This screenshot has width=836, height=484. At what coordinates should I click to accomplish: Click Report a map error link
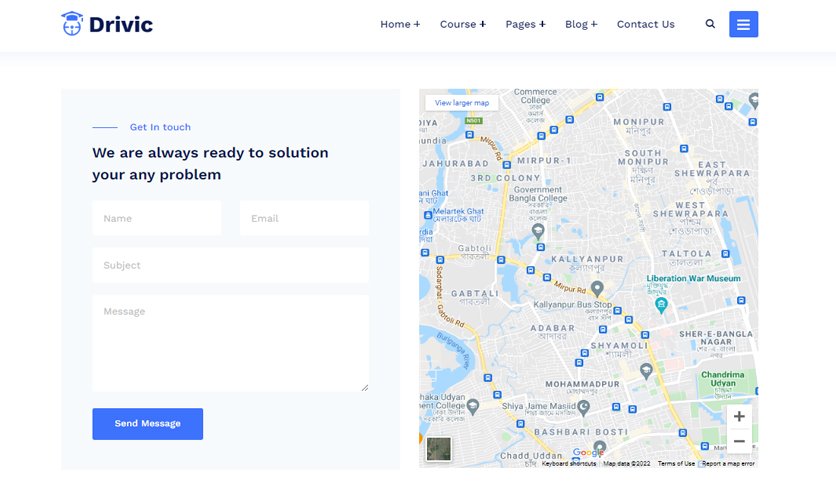point(728,464)
